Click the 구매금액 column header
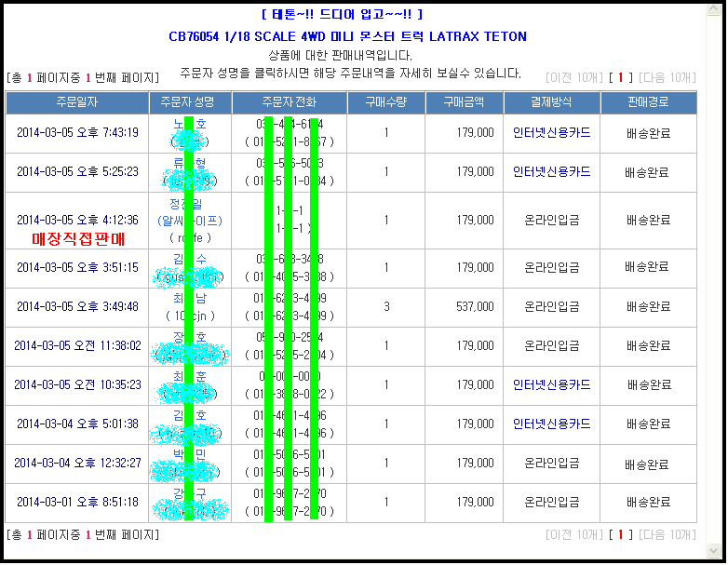This screenshot has width=728, height=565. coord(465,102)
